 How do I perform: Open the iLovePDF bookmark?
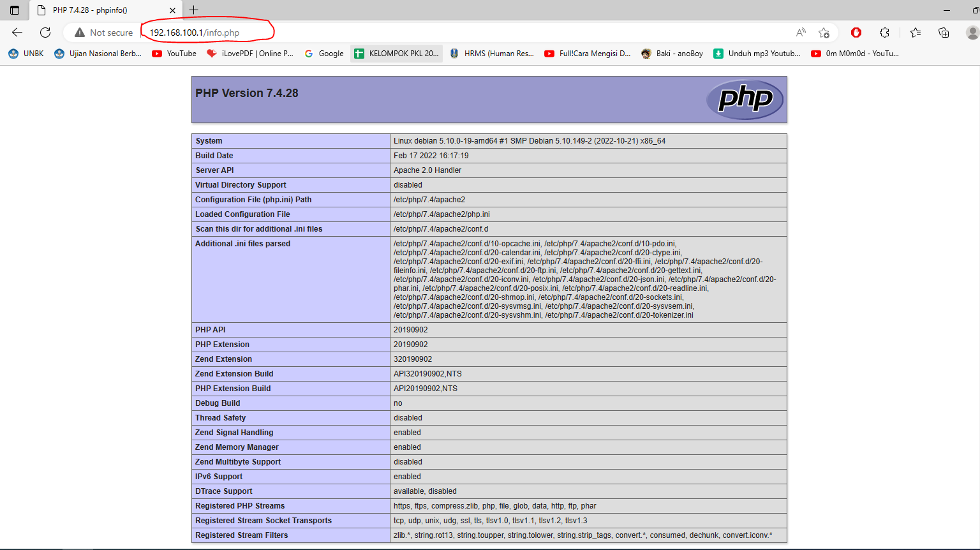click(250, 54)
